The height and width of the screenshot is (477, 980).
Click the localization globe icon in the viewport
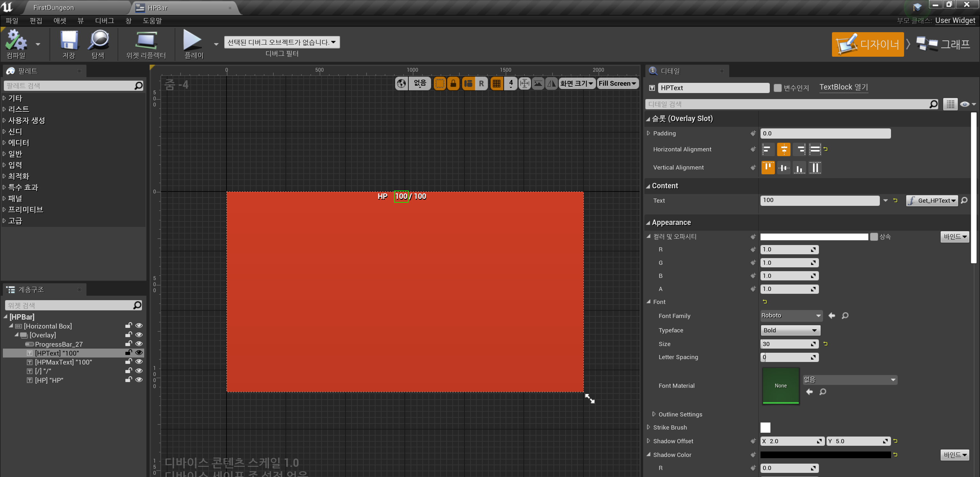tap(401, 83)
